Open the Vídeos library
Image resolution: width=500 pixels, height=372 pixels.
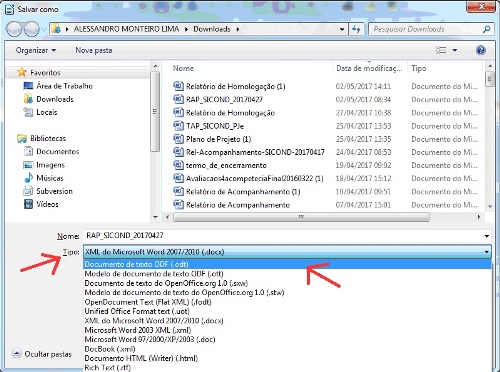[47, 204]
